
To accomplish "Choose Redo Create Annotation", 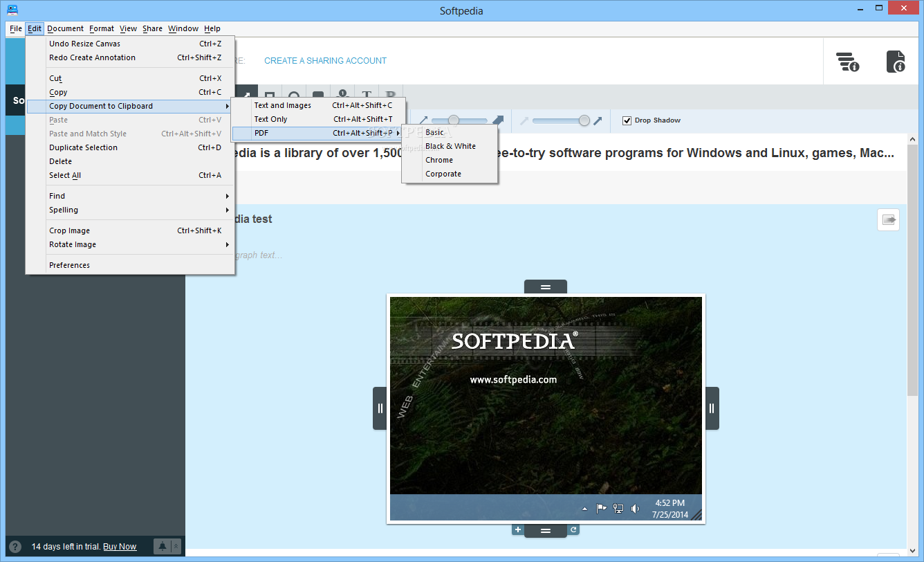I will coord(130,57).
